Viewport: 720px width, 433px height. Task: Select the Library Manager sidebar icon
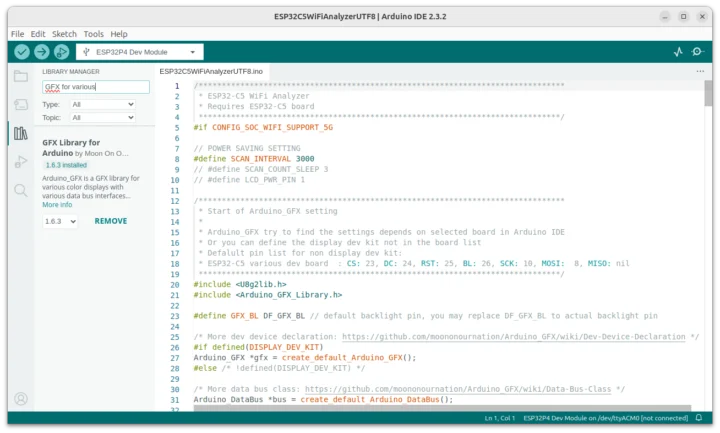(x=20, y=133)
